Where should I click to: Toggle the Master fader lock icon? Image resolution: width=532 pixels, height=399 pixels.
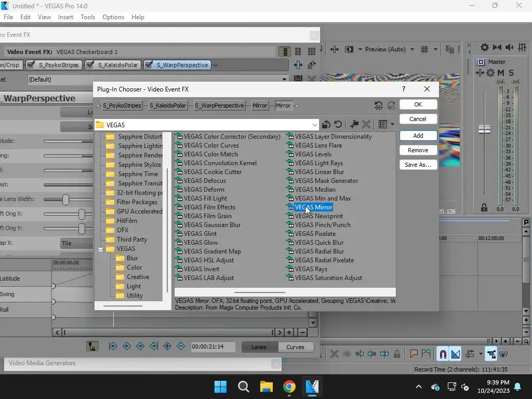[484, 208]
